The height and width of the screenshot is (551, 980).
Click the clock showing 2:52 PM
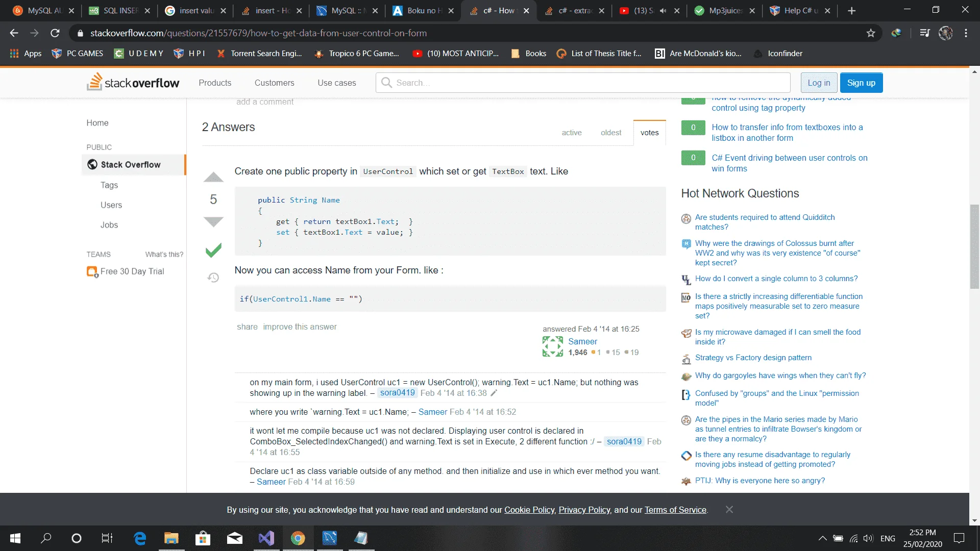tap(922, 533)
